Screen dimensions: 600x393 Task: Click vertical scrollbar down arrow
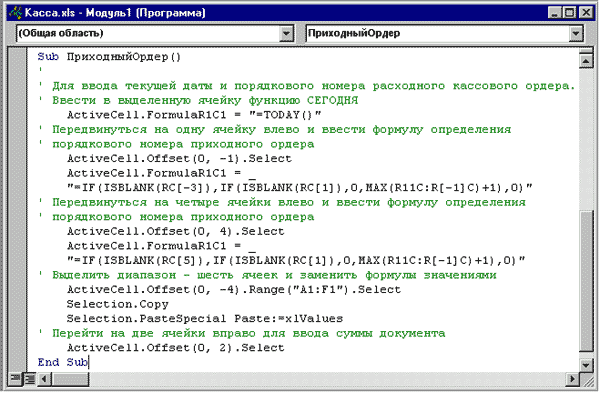(x=585, y=365)
